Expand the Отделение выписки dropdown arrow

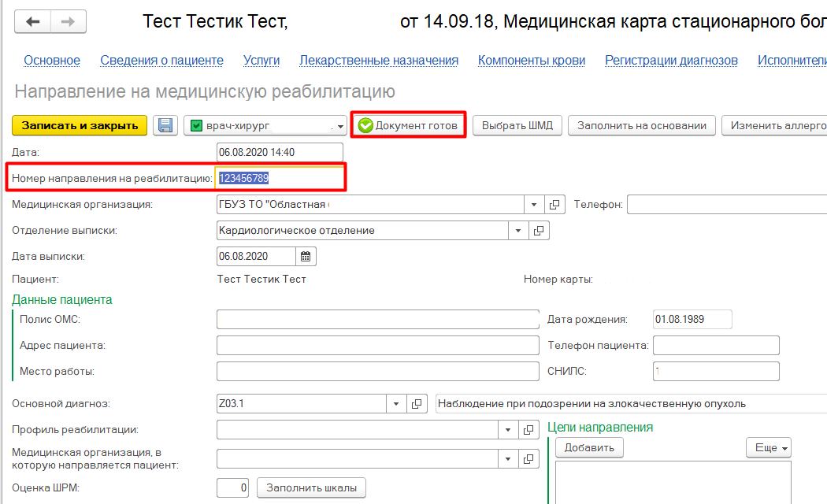click(x=518, y=231)
